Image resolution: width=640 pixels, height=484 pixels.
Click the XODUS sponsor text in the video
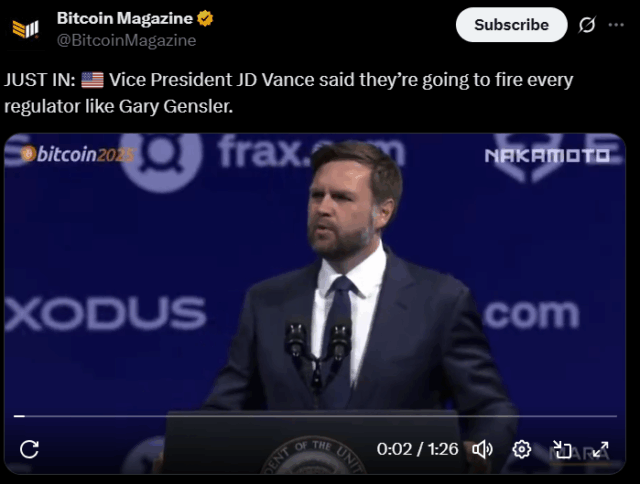tap(106, 313)
